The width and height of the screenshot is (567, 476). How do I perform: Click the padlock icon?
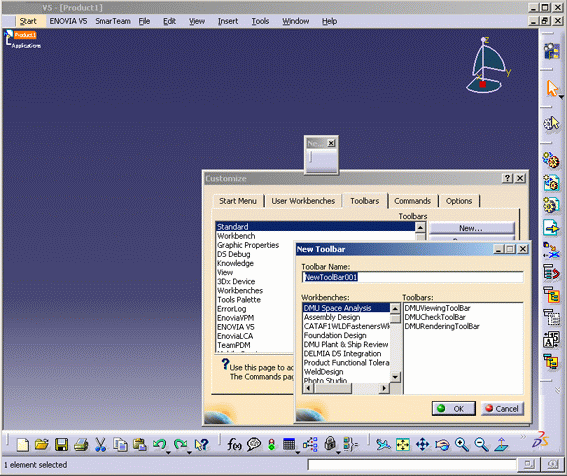point(330,443)
